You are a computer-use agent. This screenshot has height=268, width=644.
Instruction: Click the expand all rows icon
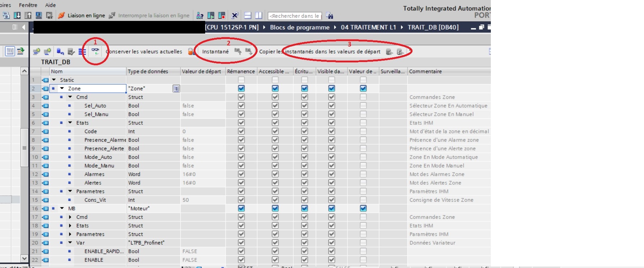point(82,52)
